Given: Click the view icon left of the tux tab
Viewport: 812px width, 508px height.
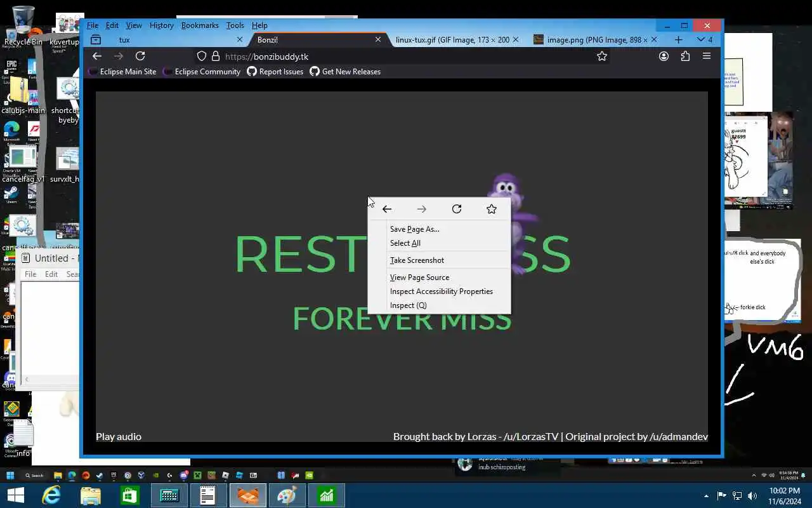Looking at the screenshot, I should [96, 39].
